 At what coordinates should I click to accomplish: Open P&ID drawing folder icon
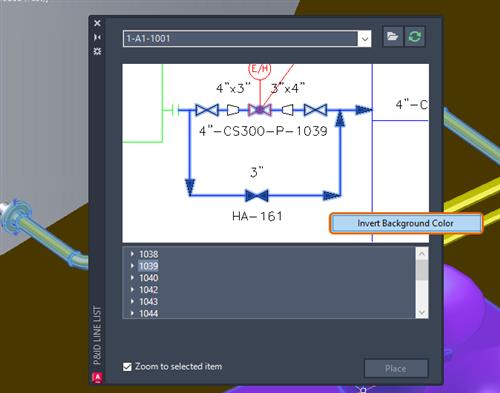click(393, 36)
